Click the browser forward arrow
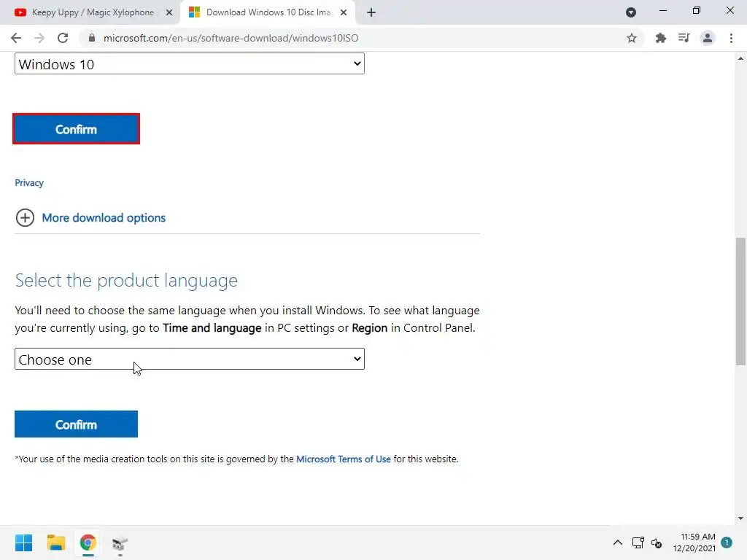Screen dimensions: 747x560 pyautogui.click(x=39, y=38)
